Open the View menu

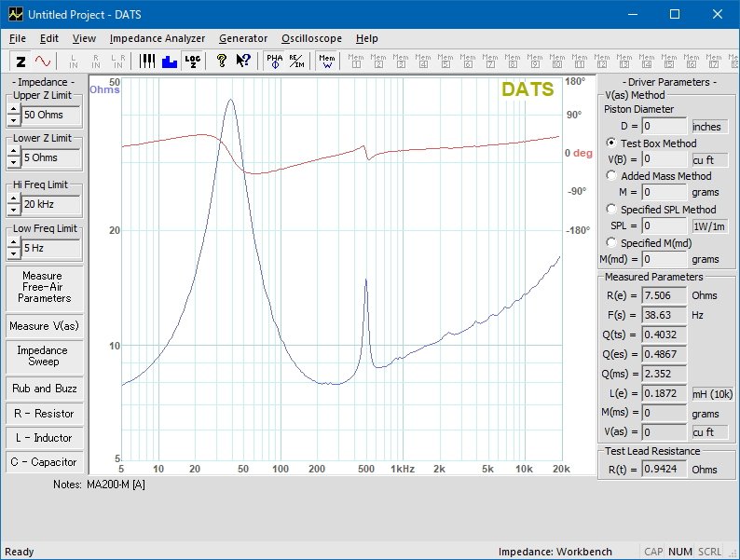(84, 39)
